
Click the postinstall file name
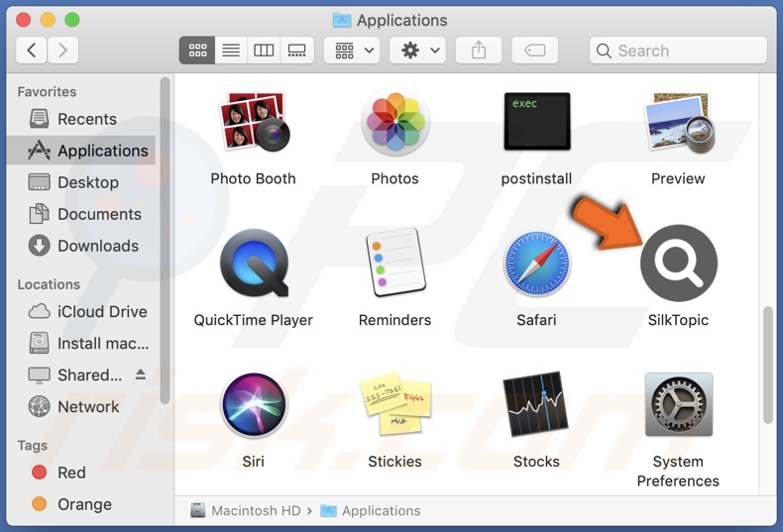(537, 178)
